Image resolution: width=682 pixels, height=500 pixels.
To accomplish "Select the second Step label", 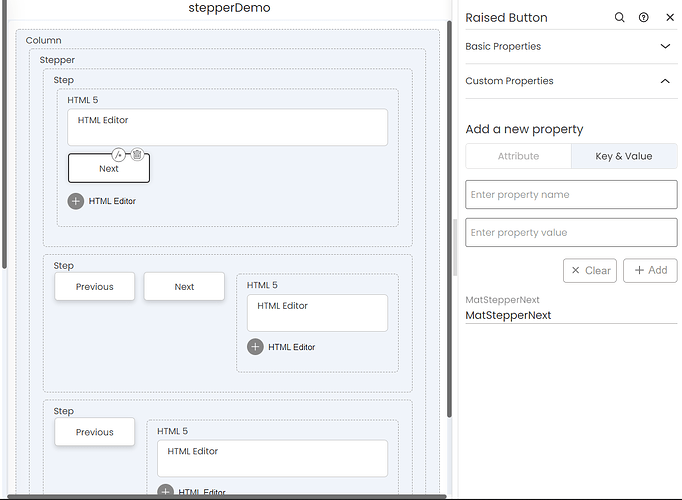I will 64,266.
